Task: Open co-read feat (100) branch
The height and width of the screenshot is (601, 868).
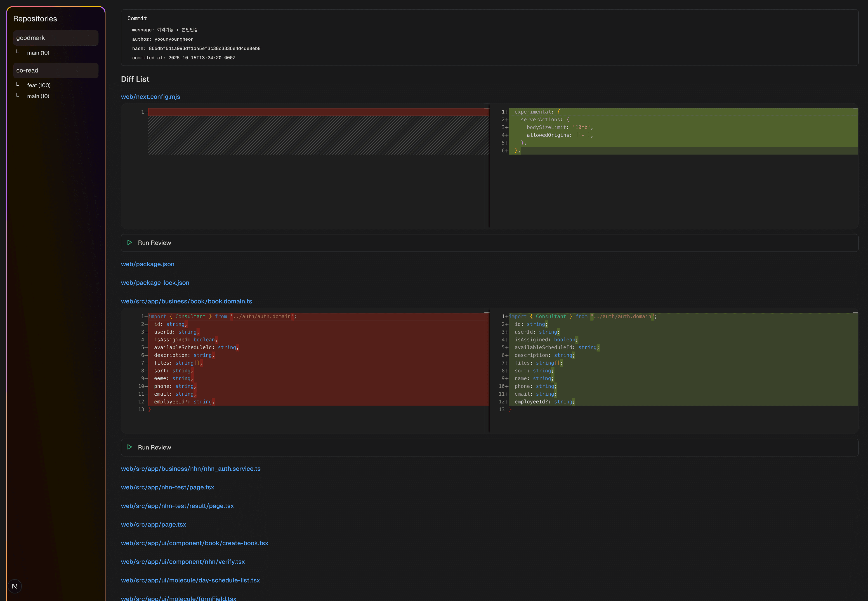Action: tap(39, 85)
